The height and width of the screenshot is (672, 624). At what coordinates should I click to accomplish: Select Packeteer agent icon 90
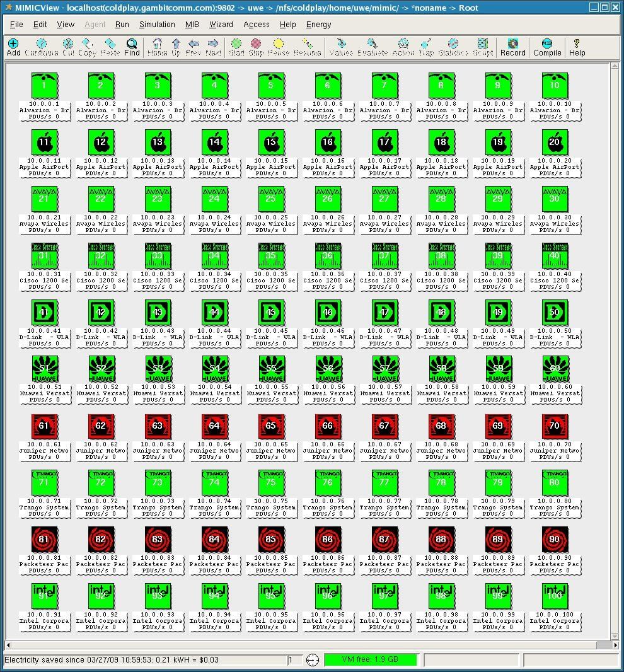[555, 539]
